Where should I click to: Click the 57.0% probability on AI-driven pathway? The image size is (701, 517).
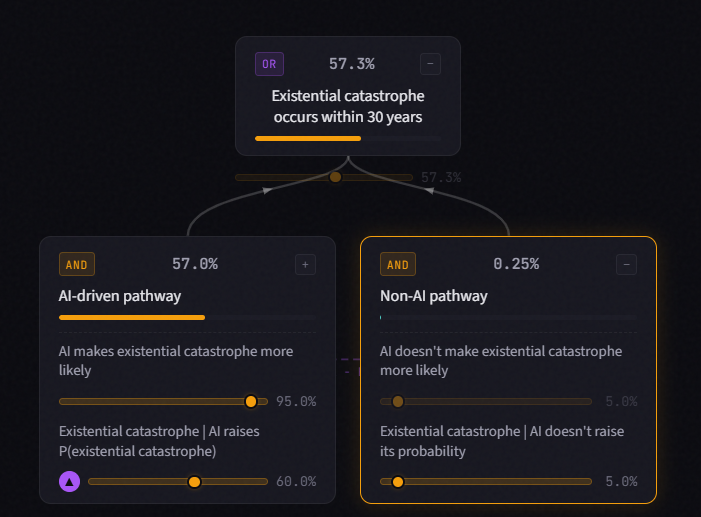195,264
